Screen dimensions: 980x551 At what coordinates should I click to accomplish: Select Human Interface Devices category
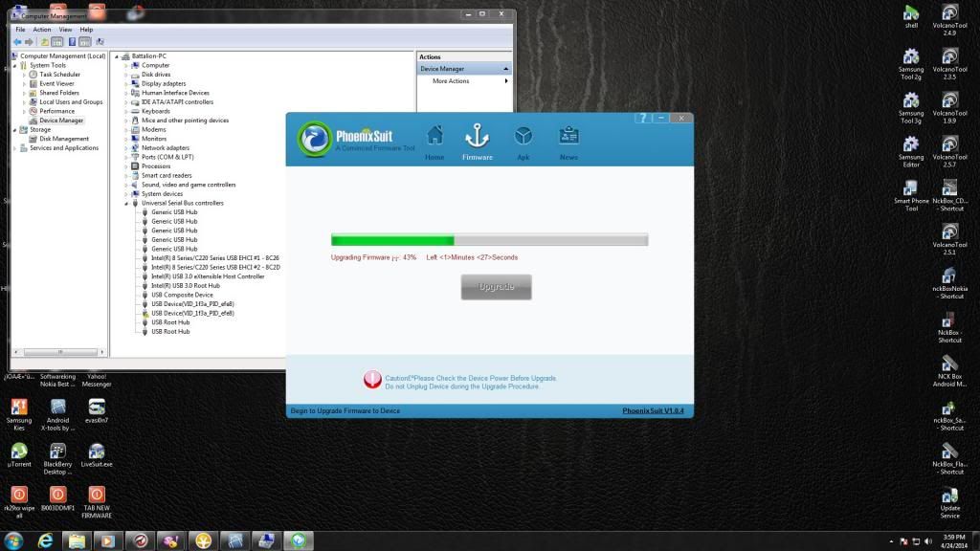(175, 93)
